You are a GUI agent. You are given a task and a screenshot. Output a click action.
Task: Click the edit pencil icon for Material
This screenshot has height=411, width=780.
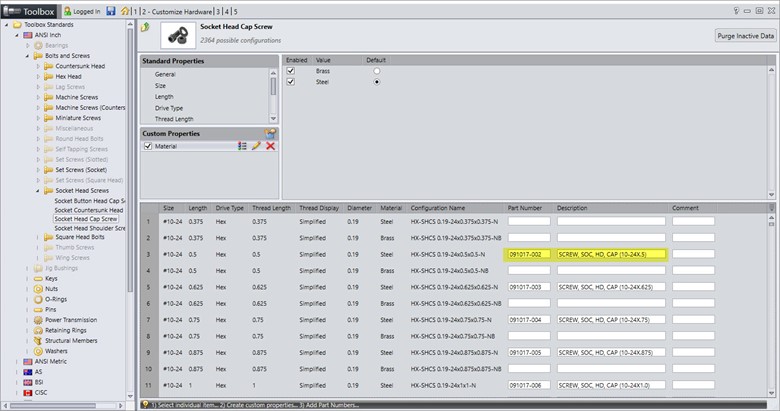(256, 146)
